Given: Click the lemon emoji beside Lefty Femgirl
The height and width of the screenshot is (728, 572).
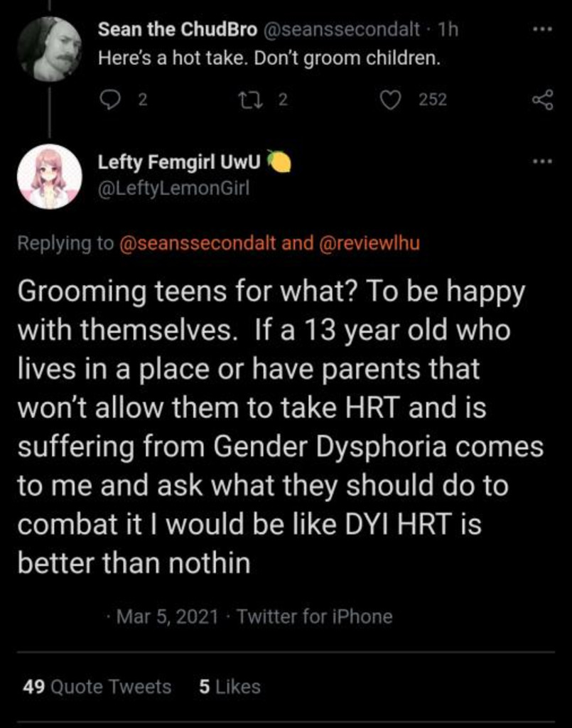Looking at the screenshot, I should [279, 161].
